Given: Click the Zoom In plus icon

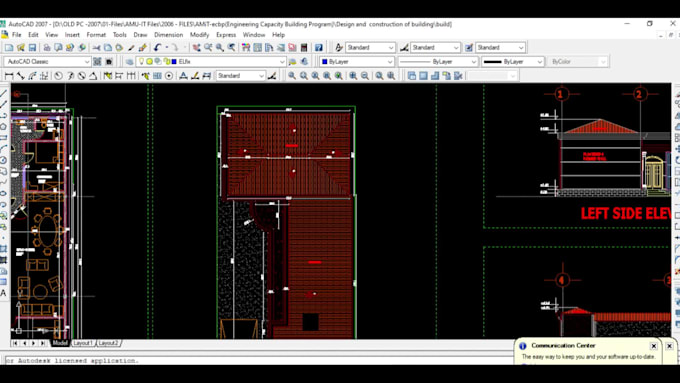Looking at the screenshot, I should point(353,76).
